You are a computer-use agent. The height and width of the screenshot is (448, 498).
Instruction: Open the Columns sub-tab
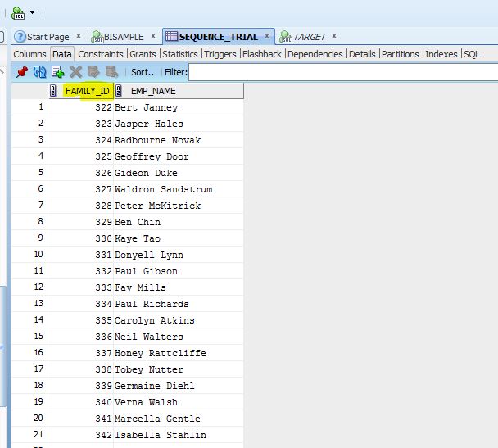tap(29, 54)
